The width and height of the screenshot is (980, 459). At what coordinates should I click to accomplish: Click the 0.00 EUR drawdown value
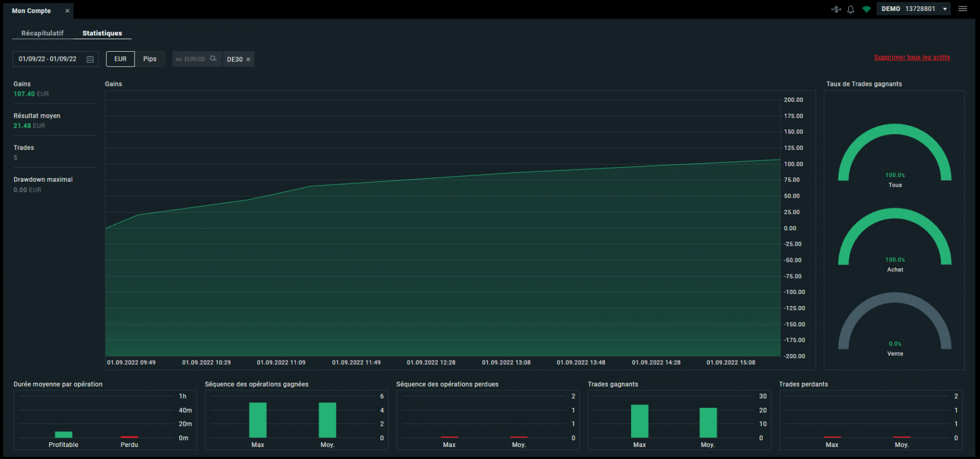(x=27, y=190)
